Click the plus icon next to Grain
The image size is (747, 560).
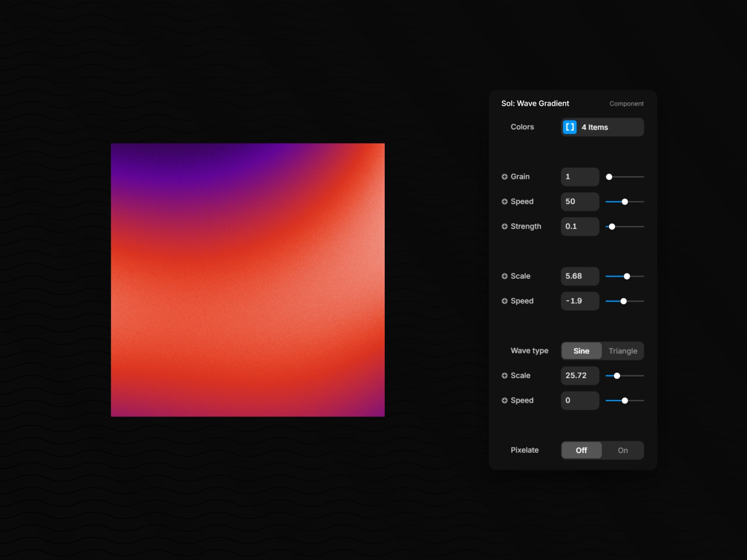point(505,176)
